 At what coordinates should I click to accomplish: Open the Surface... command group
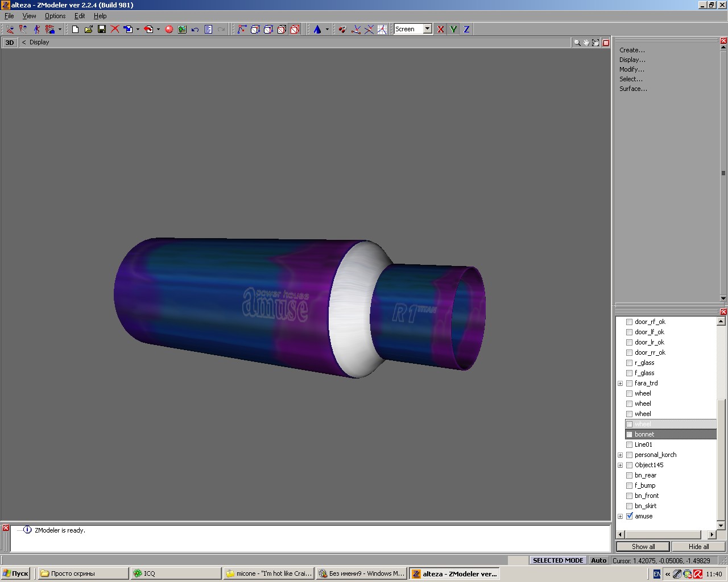pyautogui.click(x=633, y=89)
